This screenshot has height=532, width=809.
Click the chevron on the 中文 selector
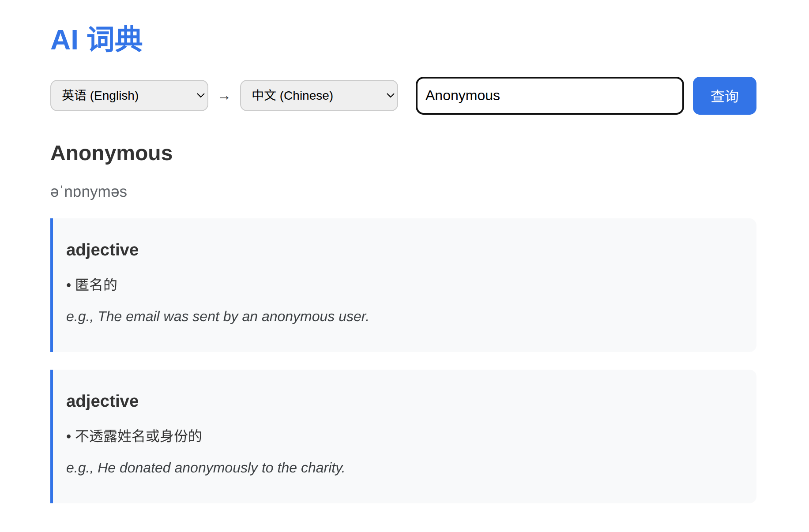(x=390, y=95)
